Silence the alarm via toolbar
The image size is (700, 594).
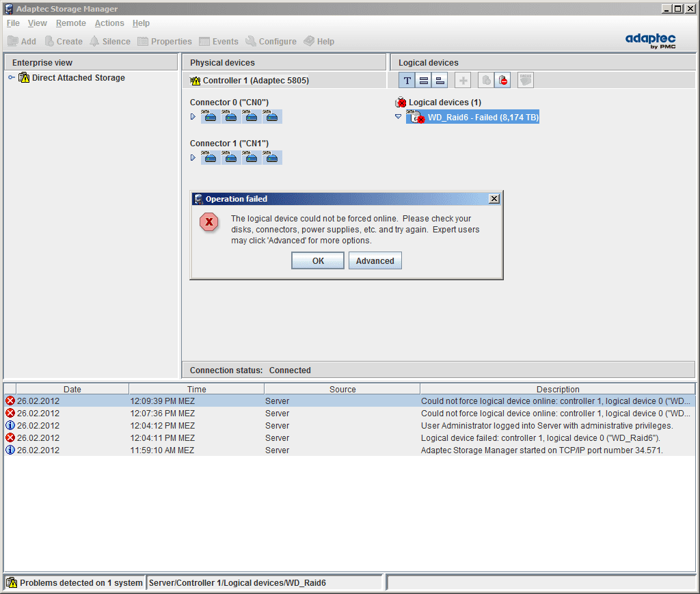pyautogui.click(x=110, y=41)
